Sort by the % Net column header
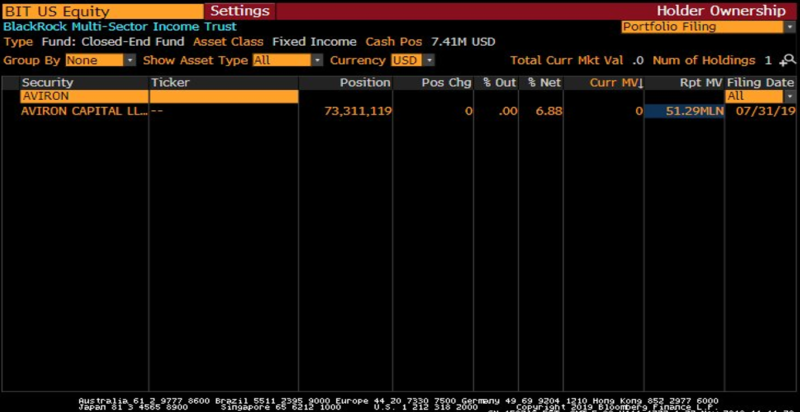 (541, 83)
